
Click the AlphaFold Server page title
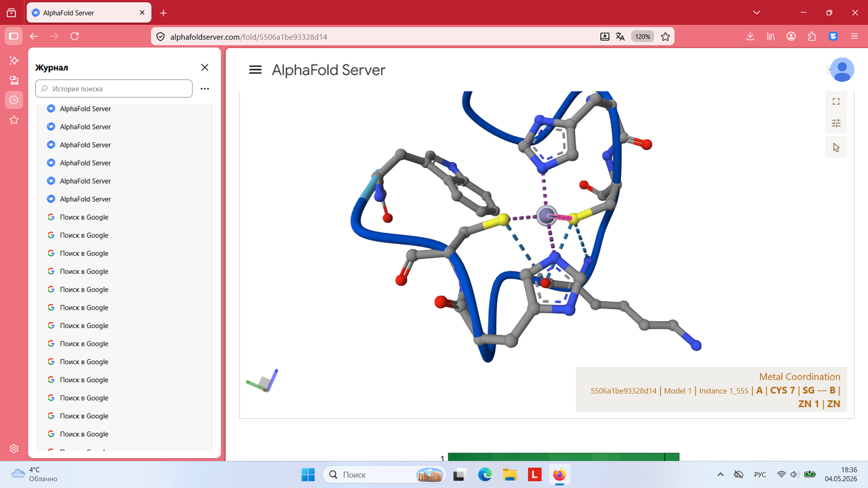329,70
